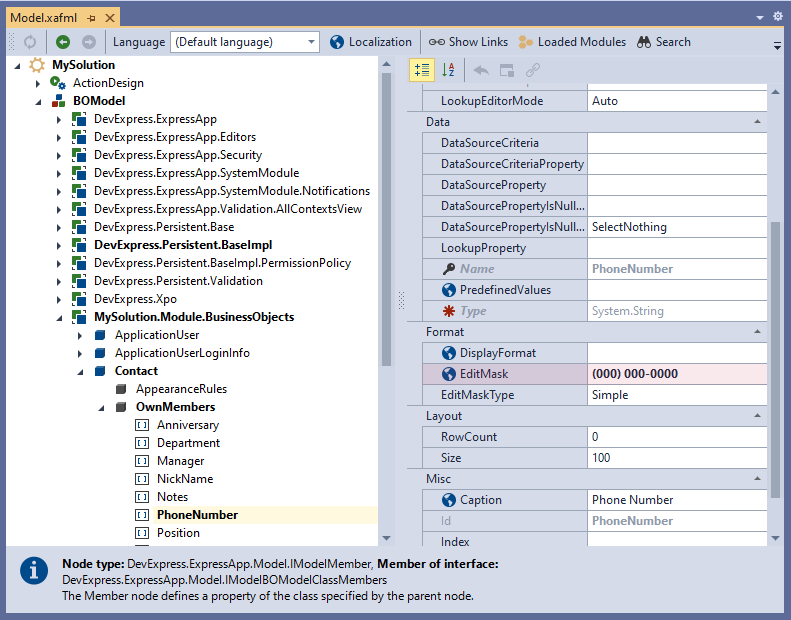
Task: Open the Localization tool
Action: [371, 42]
